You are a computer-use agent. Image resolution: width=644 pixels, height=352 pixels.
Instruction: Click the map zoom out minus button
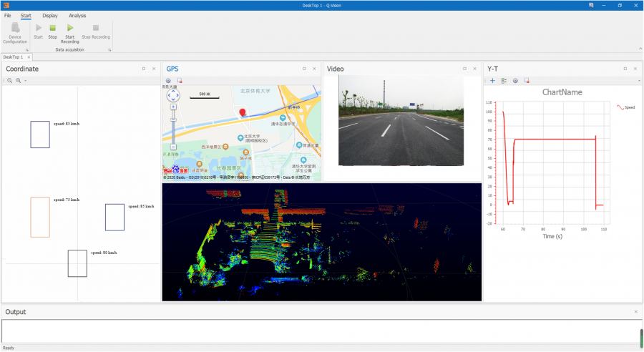tap(173, 147)
